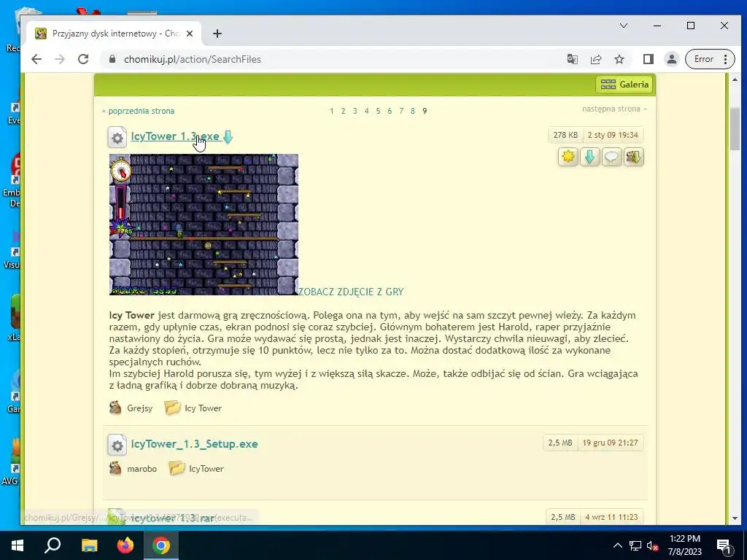Click the hamster copy-to-account icon
The image size is (747, 560).
634,157
